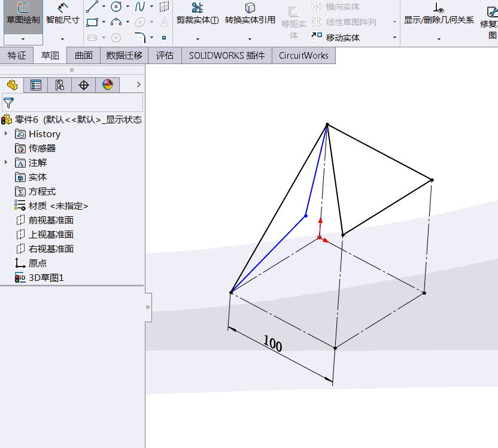Image resolution: width=498 pixels, height=448 pixels.
Task: Open dropdown arrow below 转换实体引用
Action: coord(250,39)
